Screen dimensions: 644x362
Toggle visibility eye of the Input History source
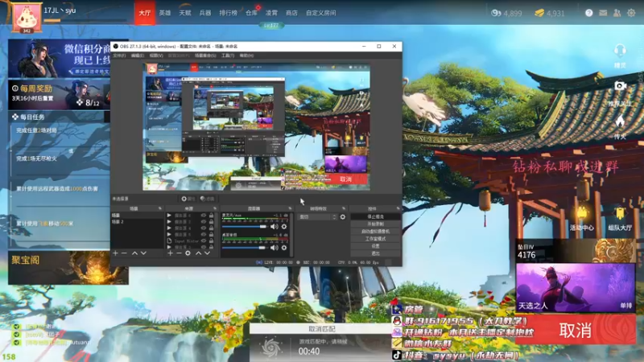204,241
